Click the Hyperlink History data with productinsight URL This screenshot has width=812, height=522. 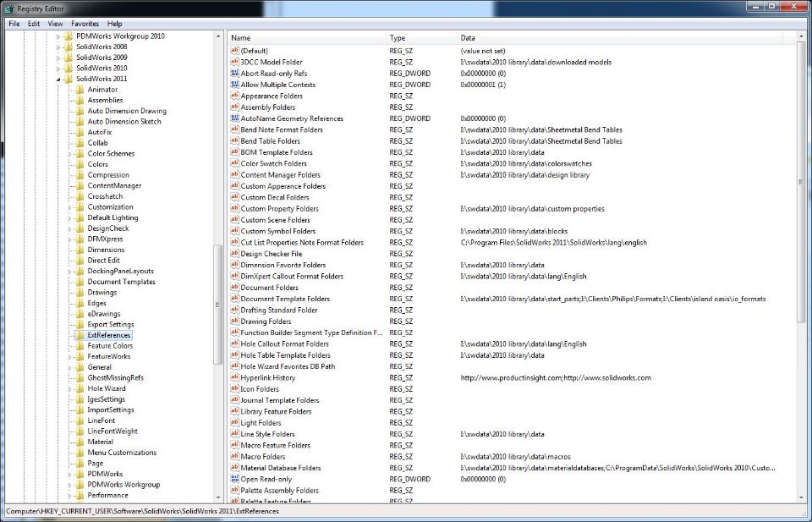(556, 377)
